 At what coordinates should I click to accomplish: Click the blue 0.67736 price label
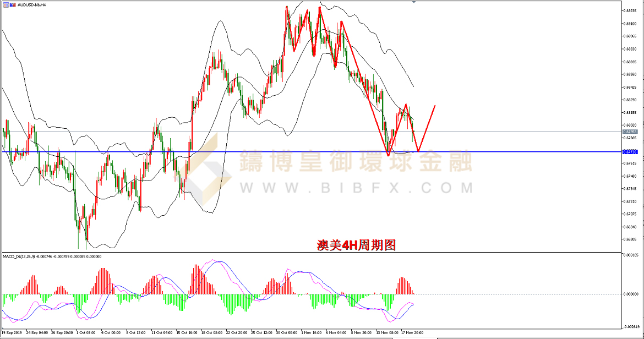coord(630,151)
